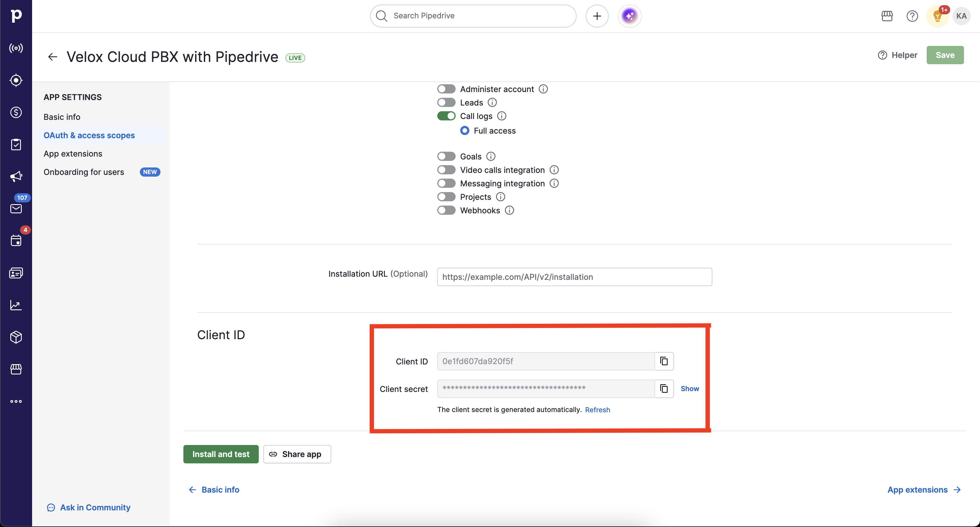This screenshot has width=980, height=527.
Task: Open the Leads radar sidebar icon
Action: (x=16, y=80)
